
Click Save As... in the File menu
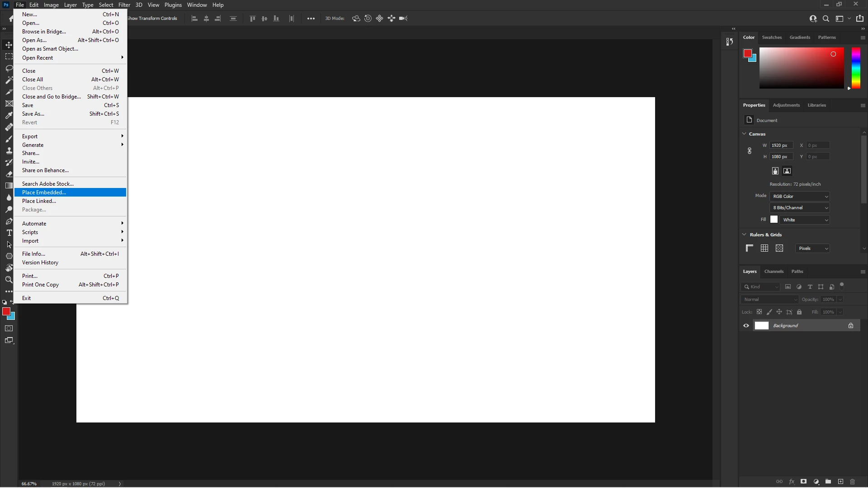33,114
